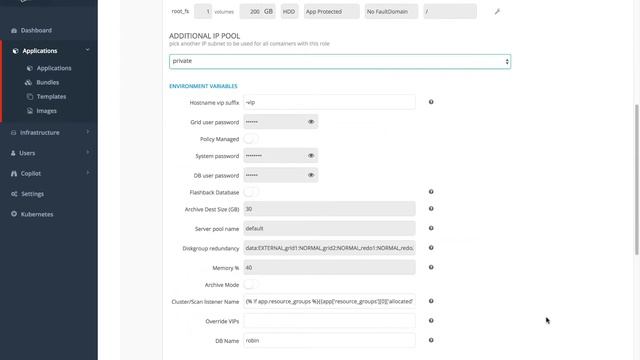Reveal the DB user password

[311, 176]
